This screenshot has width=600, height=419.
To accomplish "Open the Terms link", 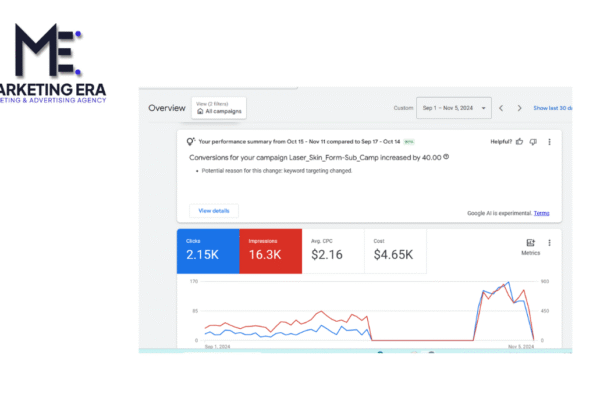I will pos(541,213).
